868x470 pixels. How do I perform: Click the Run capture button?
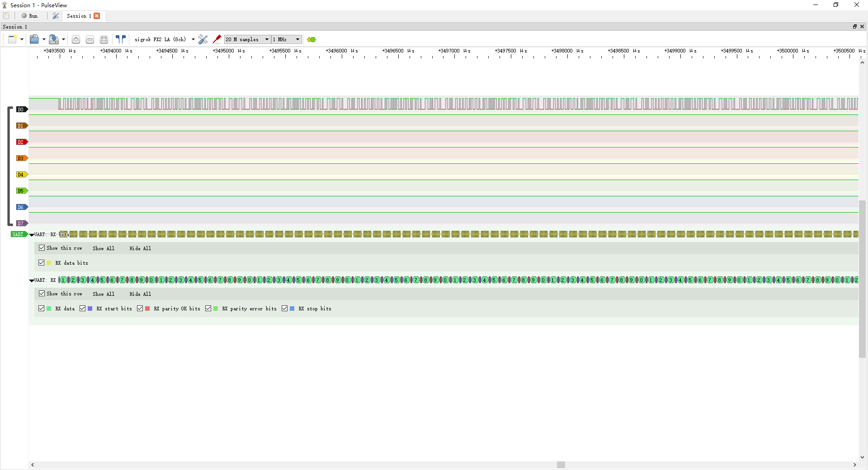click(30, 16)
